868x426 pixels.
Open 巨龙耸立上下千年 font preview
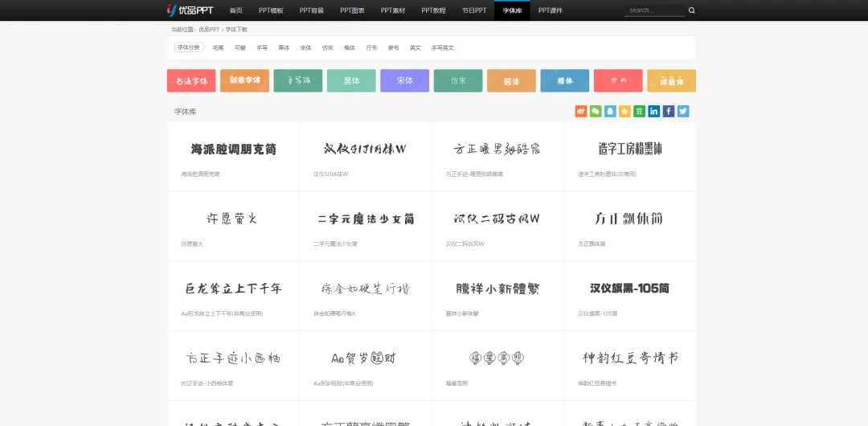(233, 289)
